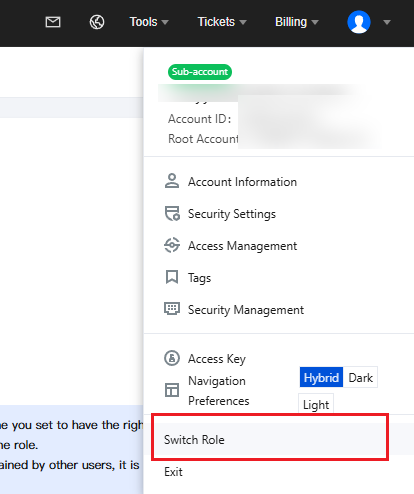Choose Exit from the account menu
Screen dimensions: 414x494
click(173, 472)
